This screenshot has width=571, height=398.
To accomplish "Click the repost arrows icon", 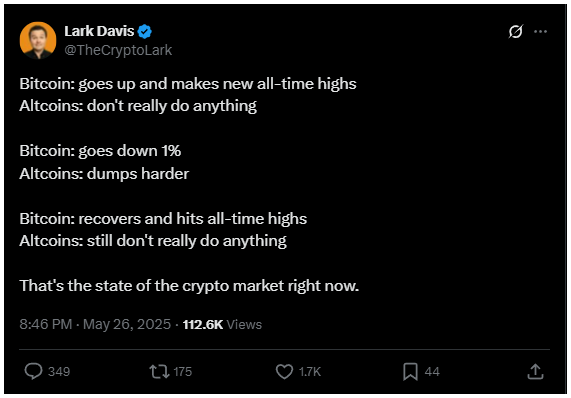I will click(159, 371).
